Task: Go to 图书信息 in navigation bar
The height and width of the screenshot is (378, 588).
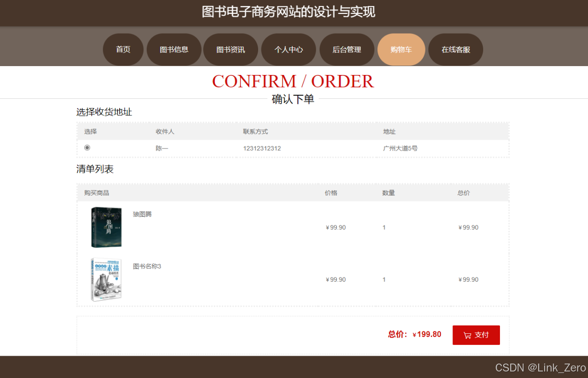Action: coord(174,49)
